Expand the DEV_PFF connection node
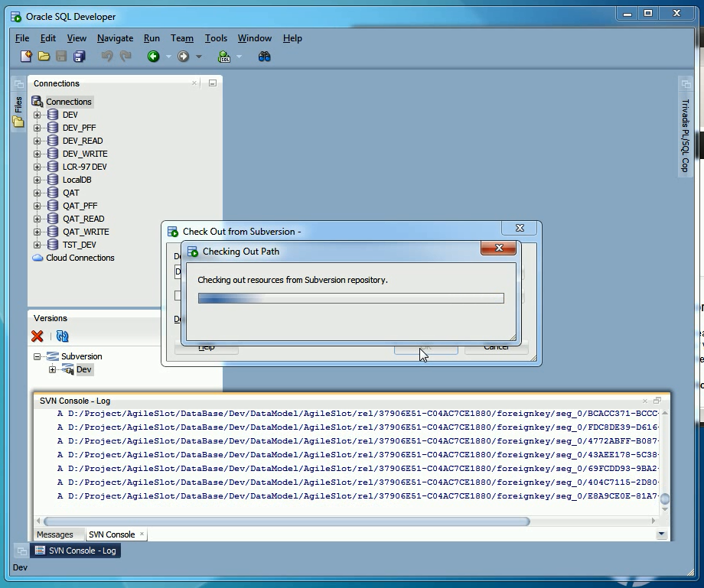 [37, 128]
